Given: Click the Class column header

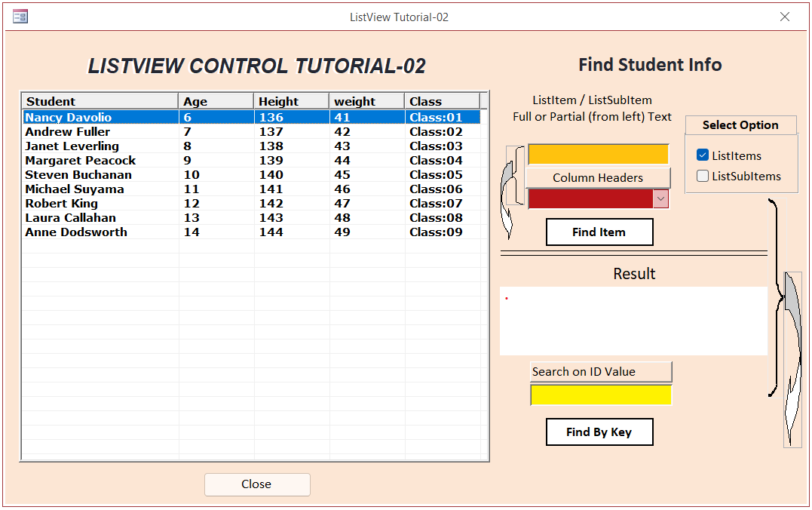Looking at the screenshot, I should tap(442, 100).
